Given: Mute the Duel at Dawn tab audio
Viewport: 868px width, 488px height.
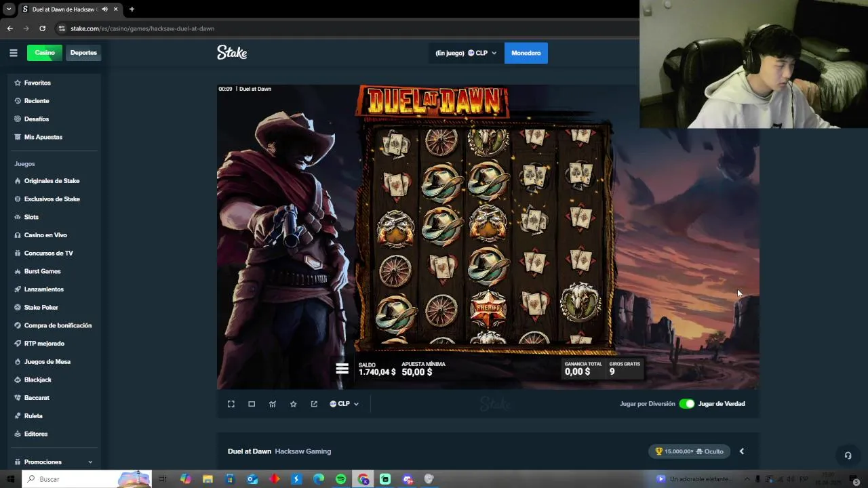Looking at the screenshot, I should [x=105, y=9].
